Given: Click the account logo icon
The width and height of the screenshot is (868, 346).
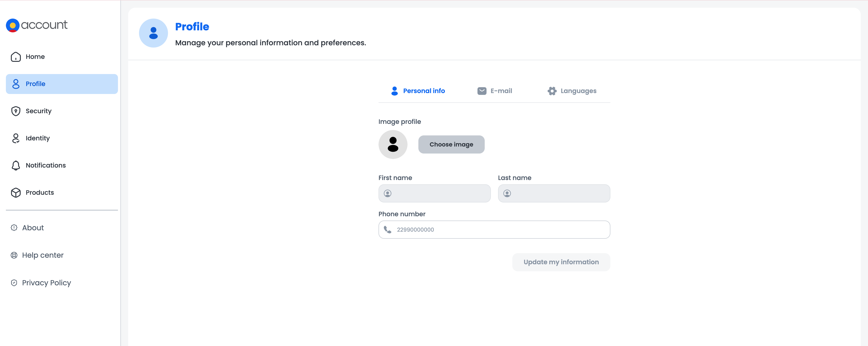Looking at the screenshot, I should coord(12,25).
